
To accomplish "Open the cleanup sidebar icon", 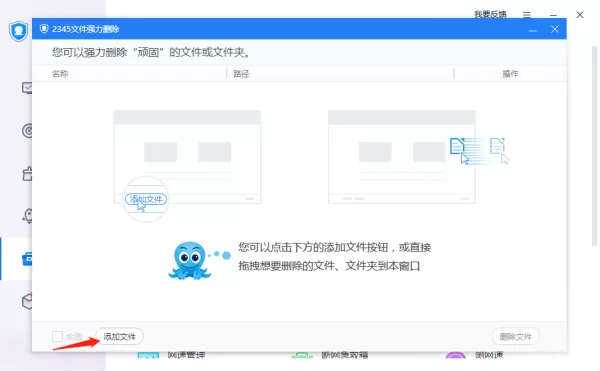I will point(27,174).
